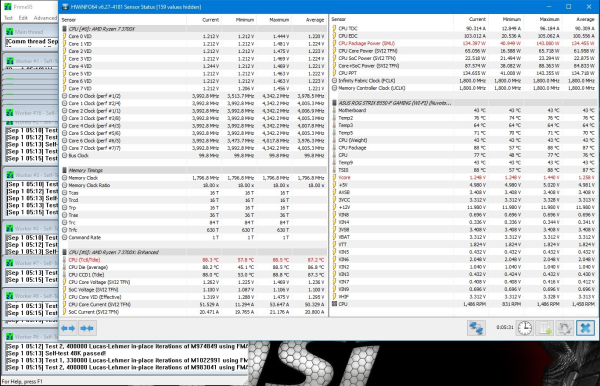Click the Memory Timings section header icon

coord(64,170)
